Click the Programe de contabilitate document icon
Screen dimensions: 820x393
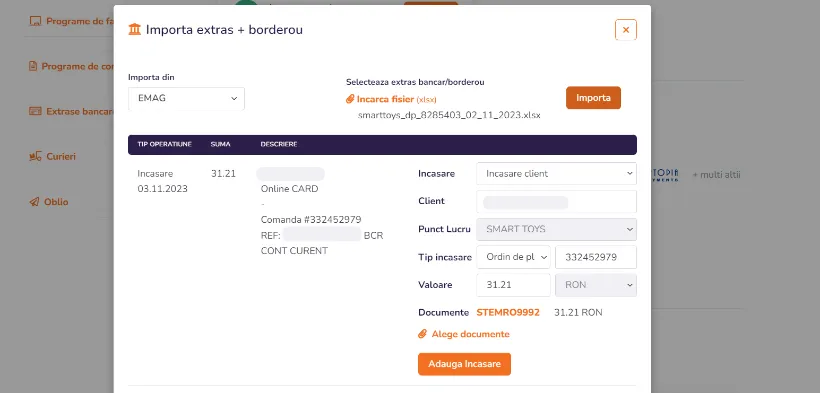click(33, 66)
